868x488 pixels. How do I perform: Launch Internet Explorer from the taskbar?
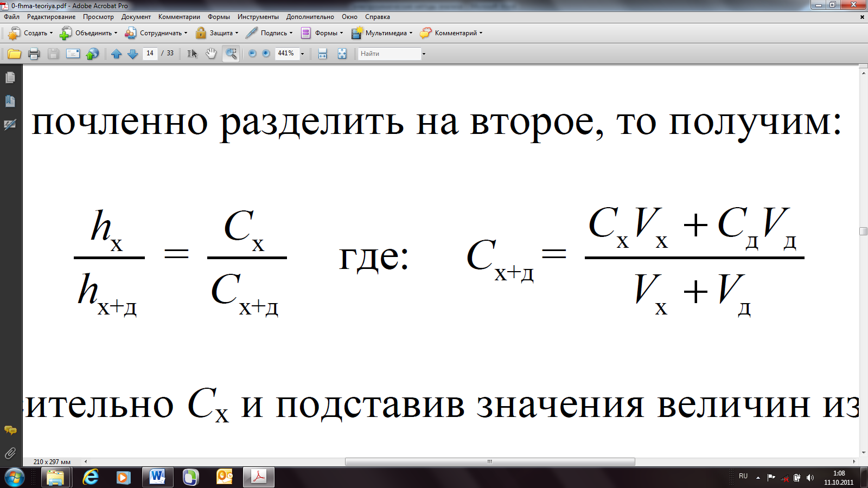[90, 477]
